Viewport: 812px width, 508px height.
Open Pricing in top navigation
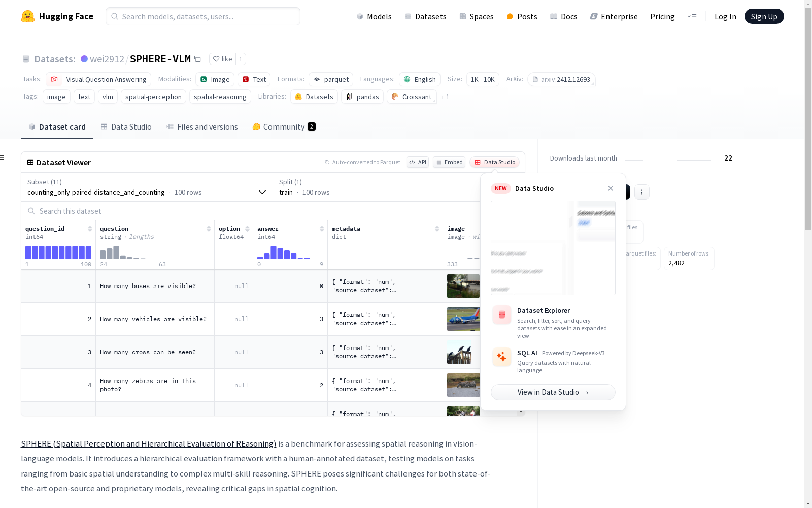662,16
